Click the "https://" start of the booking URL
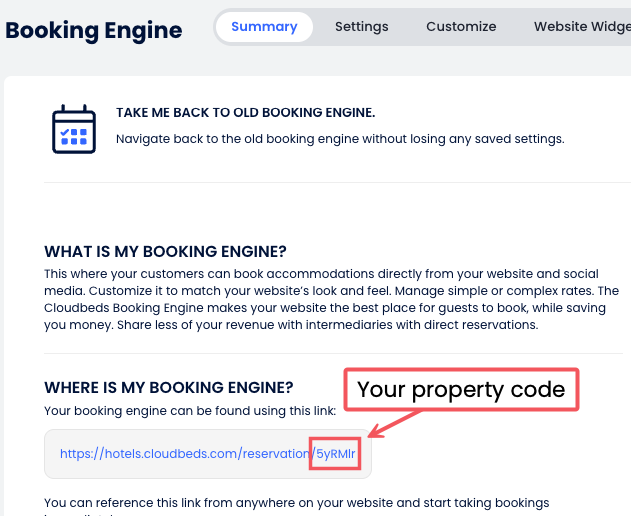631x516 pixels. tap(77, 453)
